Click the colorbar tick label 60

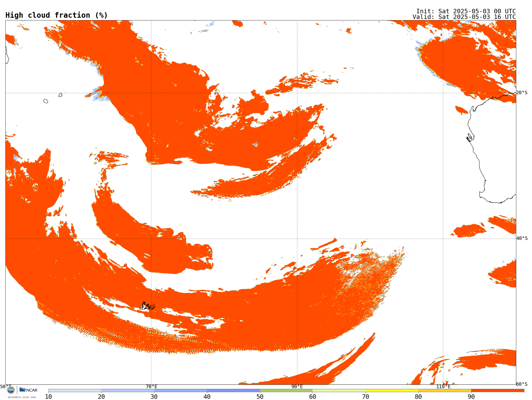coord(313,397)
